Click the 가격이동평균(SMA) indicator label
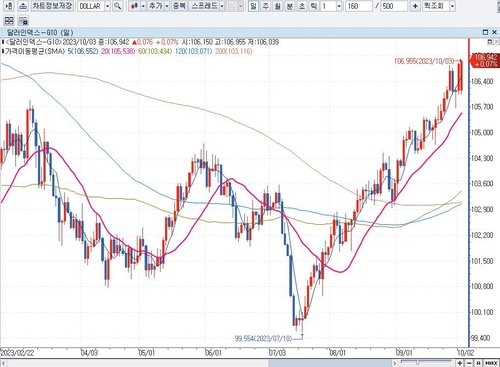This screenshot has height=367, width=500. click(35, 51)
